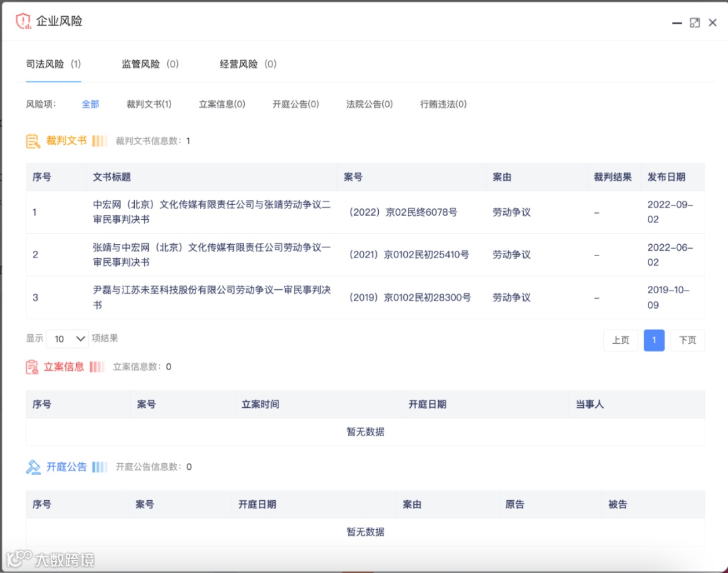Viewport: 728px width, 573px height.
Task: Filter by 裁判文书(1)
Action: [x=149, y=104]
